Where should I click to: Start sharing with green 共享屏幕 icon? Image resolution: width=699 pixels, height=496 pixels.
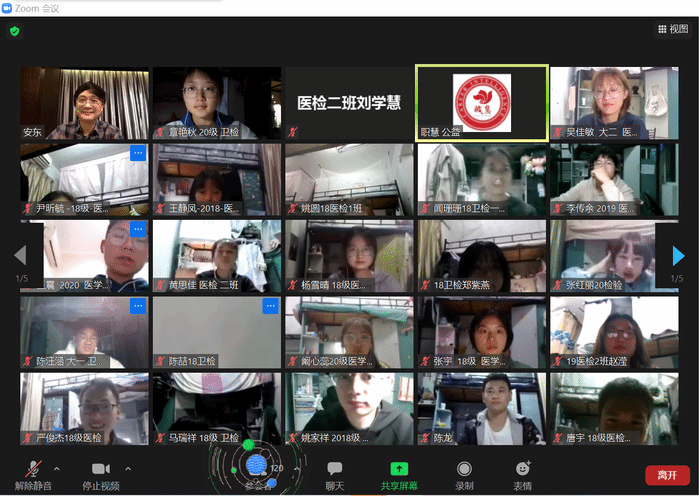(399, 474)
